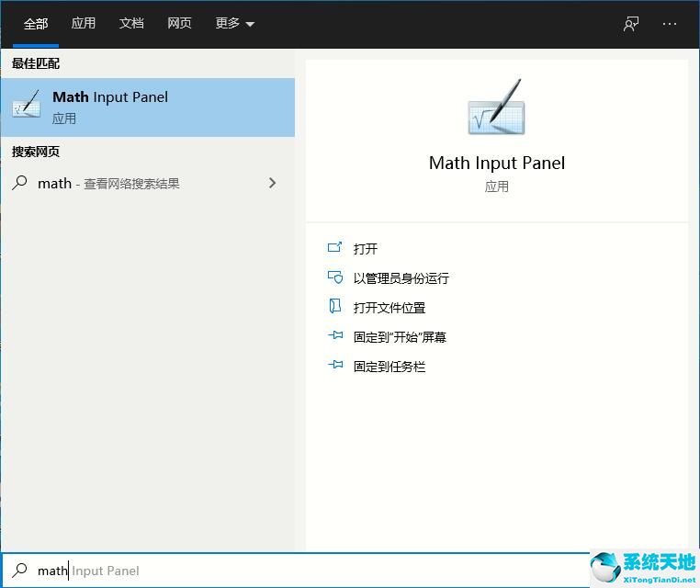Choose 打开 to launch the app
700x588 pixels.
tap(366, 249)
